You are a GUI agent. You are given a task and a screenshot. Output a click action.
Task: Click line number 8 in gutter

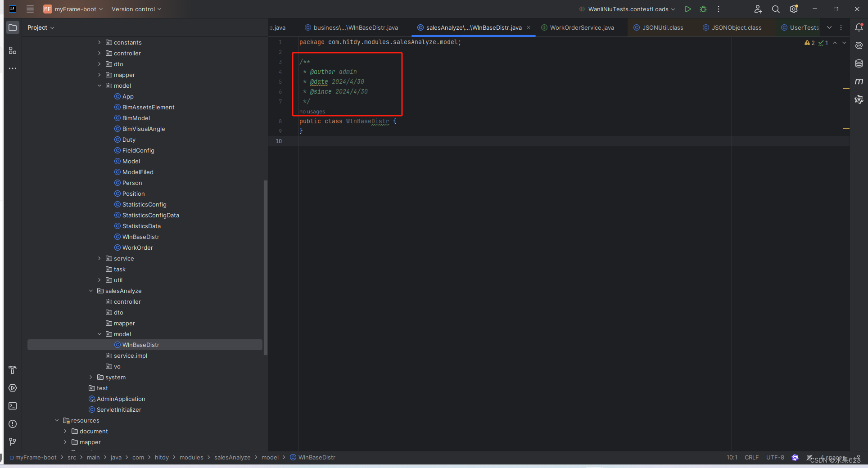point(280,121)
